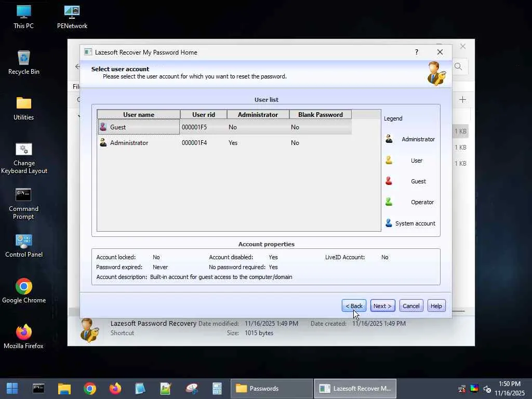This screenshot has width=532, height=399.
Task: Click the Yes value in the Administrator row
Action: tap(233, 143)
